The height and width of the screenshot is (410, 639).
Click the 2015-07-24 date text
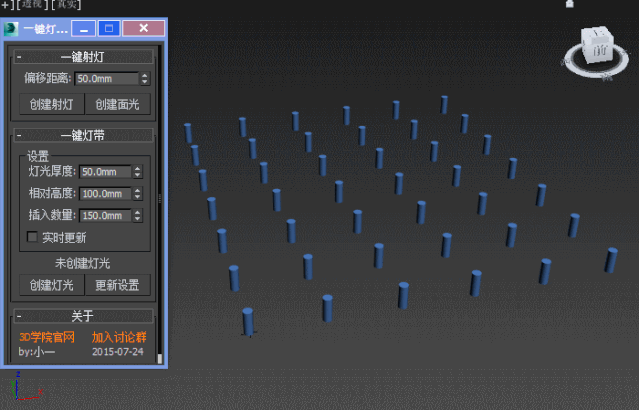118,351
